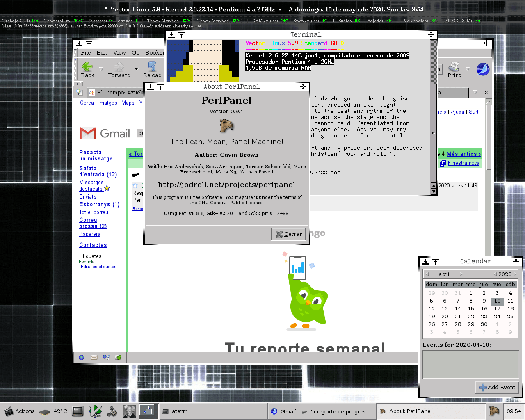The image size is (525, 420).
Task: Open the Actions menu on the panel
Action: tap(19, 411)
